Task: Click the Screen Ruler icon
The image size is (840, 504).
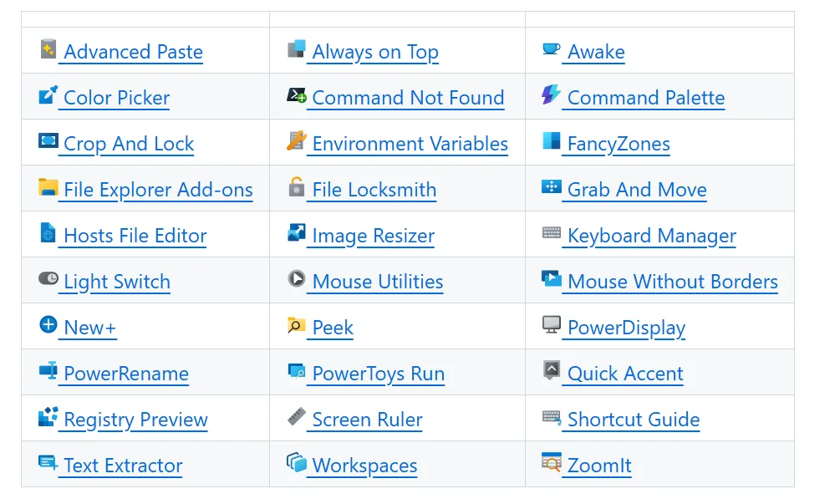Action: 296,416
